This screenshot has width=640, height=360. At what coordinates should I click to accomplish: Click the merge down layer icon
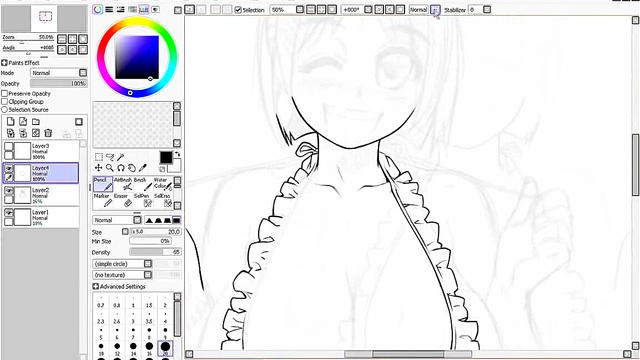[x=23, y=133]
